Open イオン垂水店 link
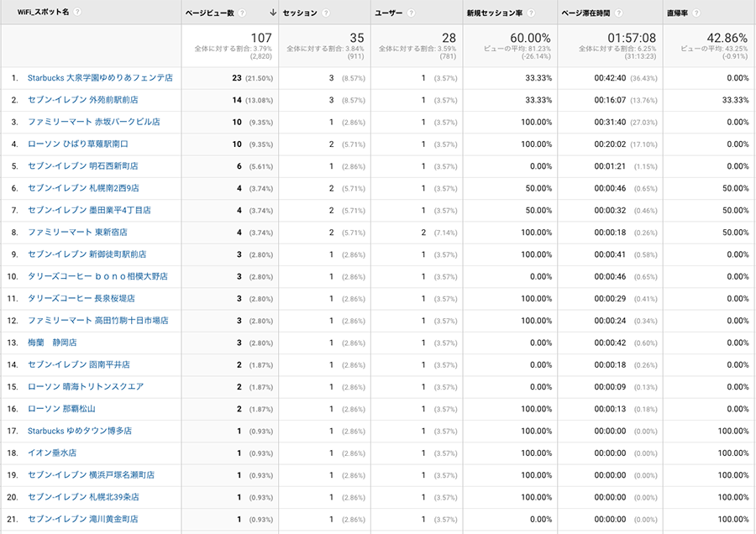 pyautogui.click(x=52, y=453)
